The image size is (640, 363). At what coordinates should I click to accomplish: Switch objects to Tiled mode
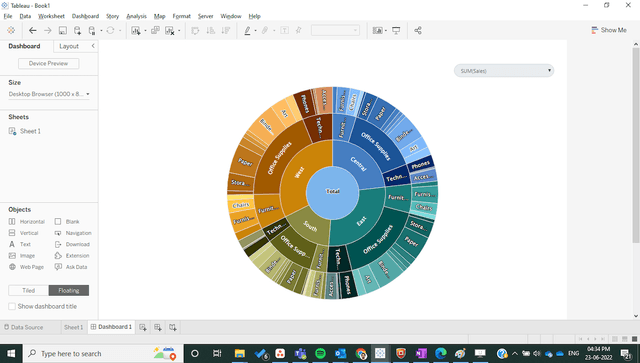tap(29, 290)
